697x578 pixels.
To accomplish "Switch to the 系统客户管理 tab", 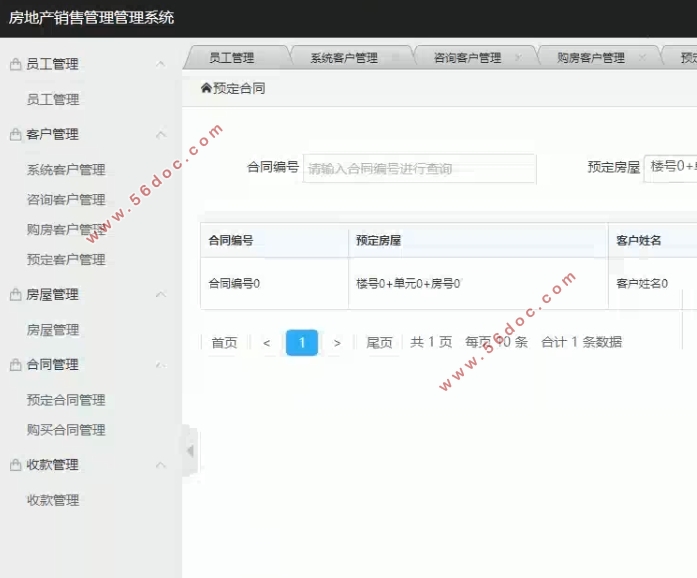I will point(344,57).
